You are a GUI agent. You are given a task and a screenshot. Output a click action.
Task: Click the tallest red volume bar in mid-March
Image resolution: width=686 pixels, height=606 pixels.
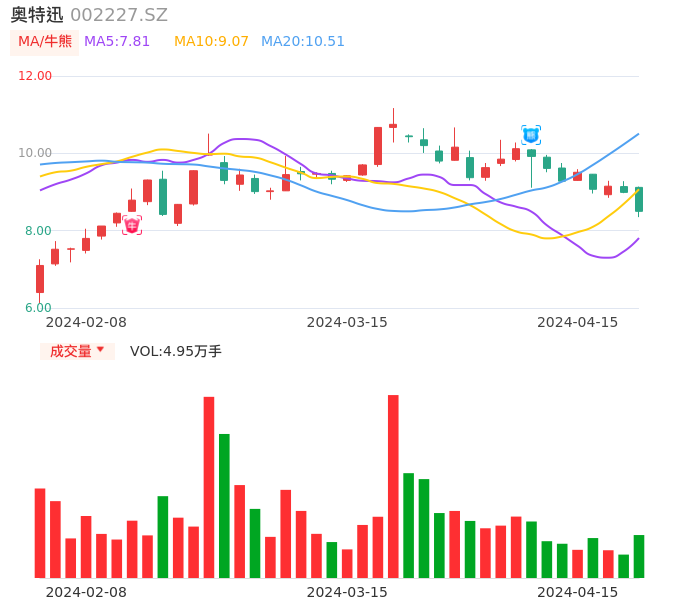tap(393, 486)
